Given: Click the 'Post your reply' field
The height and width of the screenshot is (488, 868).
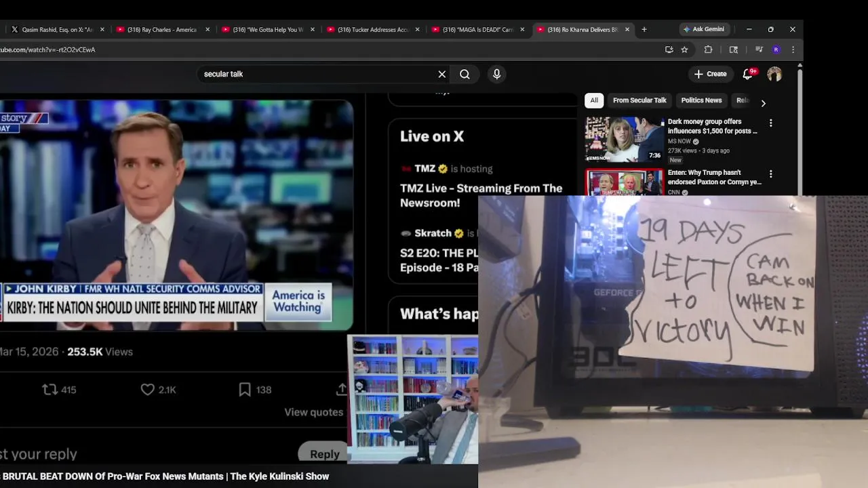Looking at the screenshot, I should point(39,454).
